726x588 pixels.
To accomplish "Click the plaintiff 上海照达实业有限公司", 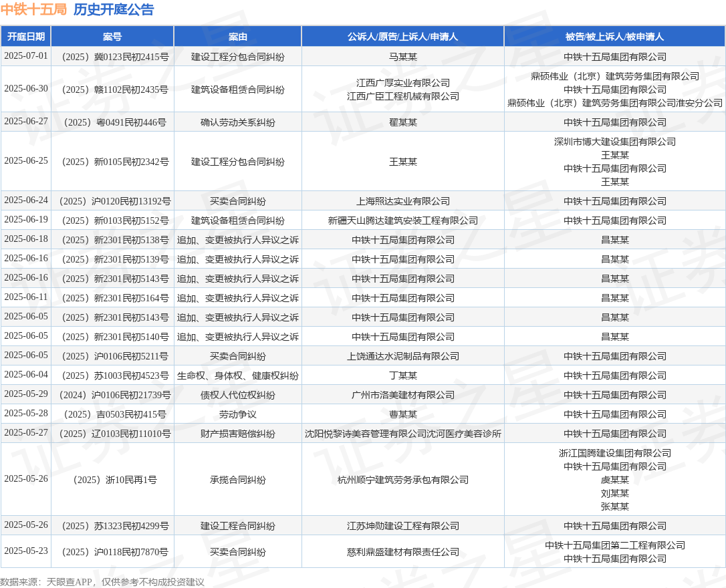I will tap(403, 201).
